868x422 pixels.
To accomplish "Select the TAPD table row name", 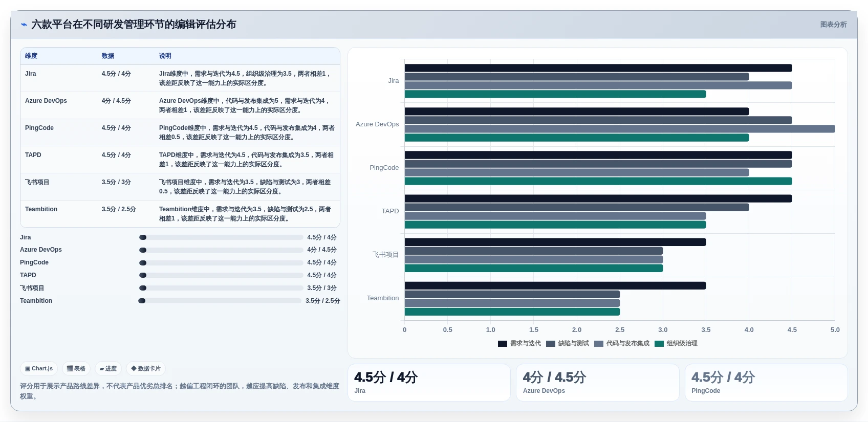I will [x=33, y=155].
